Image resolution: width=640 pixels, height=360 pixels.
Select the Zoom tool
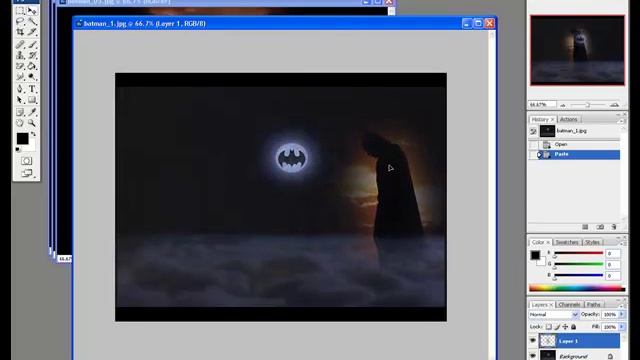32,123
